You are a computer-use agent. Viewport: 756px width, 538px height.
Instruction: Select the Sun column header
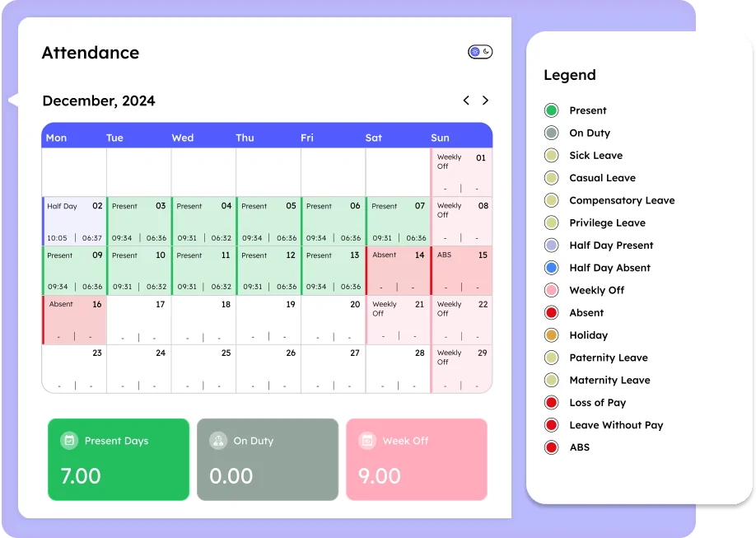pyautogui.click(x=440, y=138)
